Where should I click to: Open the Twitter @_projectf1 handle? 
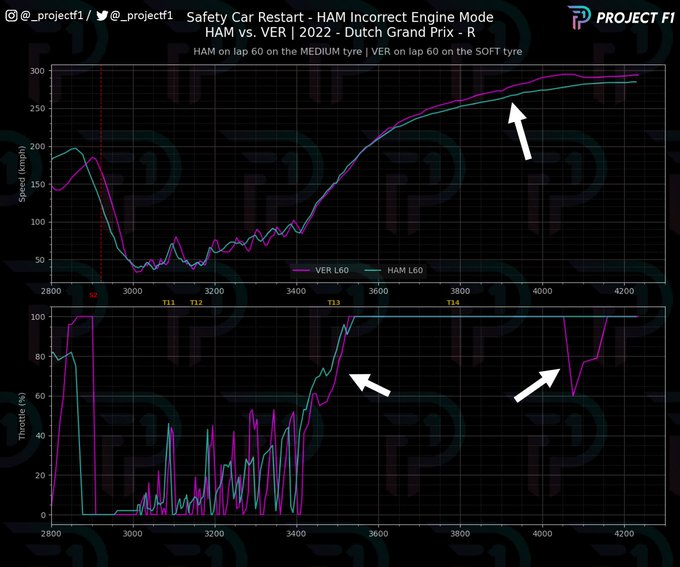[x=141, y=16]
